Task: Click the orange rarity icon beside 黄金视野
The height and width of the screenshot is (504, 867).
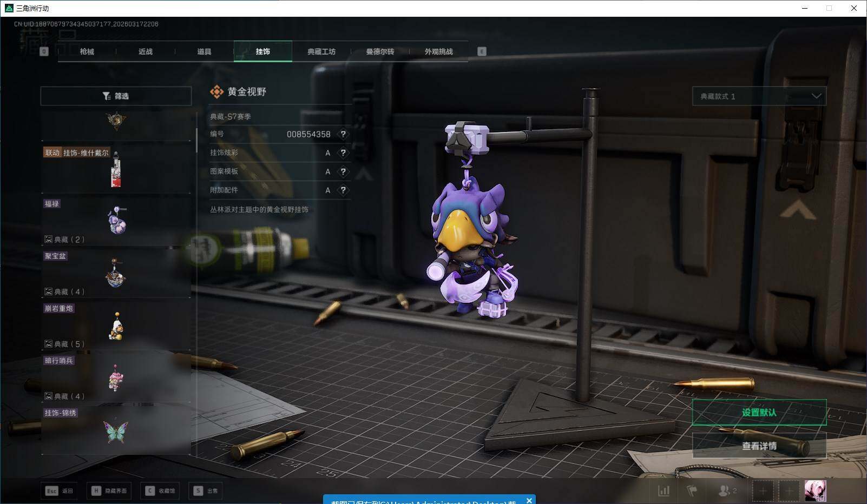Action: (x=216, y=92)
